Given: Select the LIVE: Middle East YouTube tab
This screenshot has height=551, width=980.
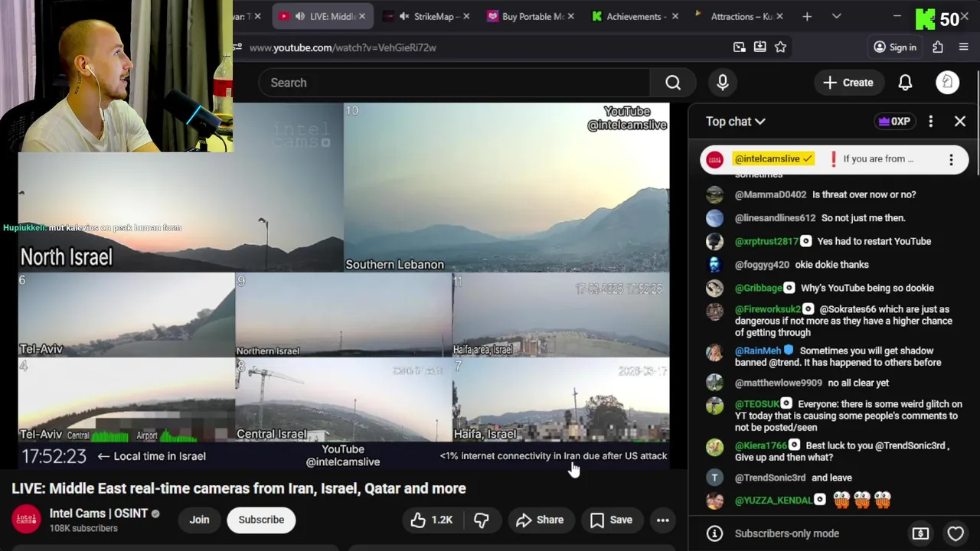Looking at the screenshot, I should click(322, 16).
